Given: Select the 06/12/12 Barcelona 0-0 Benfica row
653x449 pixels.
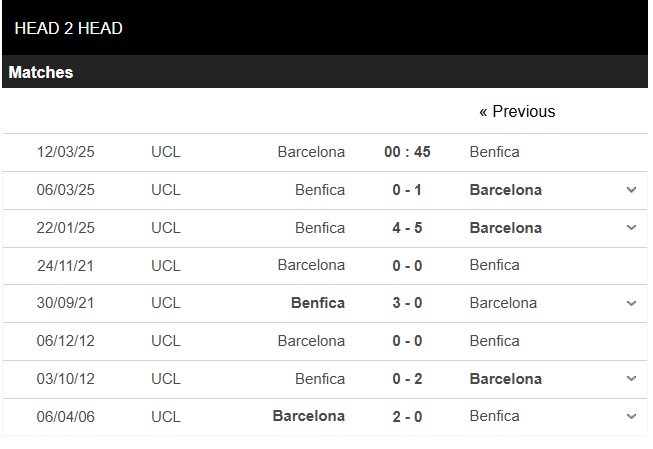Looking at the screenshot, I should [x=325, y=341].
